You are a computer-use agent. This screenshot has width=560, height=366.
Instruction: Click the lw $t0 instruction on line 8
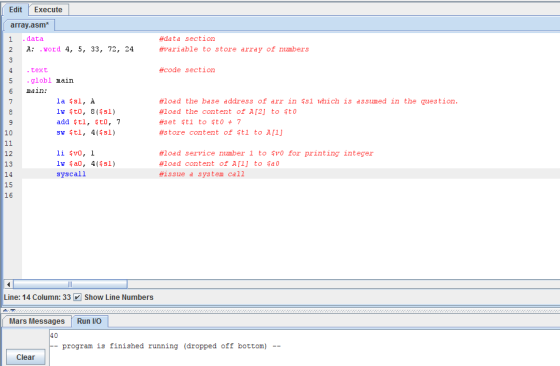86,112
